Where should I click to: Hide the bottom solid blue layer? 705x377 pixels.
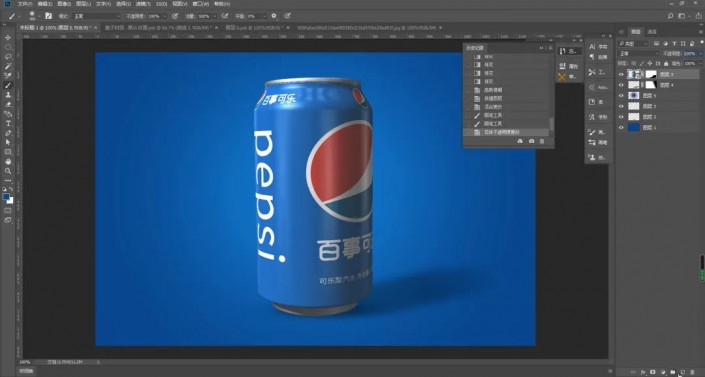621,128
